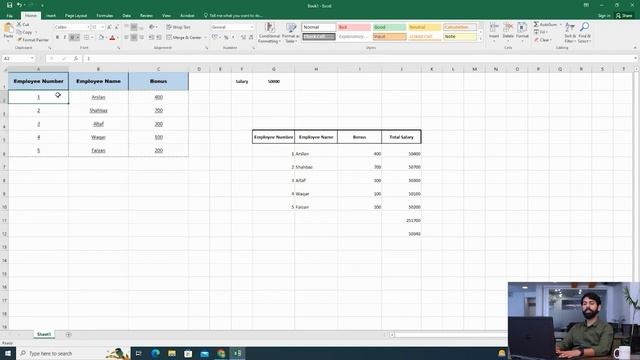Expand the Font Color dropdown arrow
The height and width of the screenshot is (360, 640).
pos(118,38)
